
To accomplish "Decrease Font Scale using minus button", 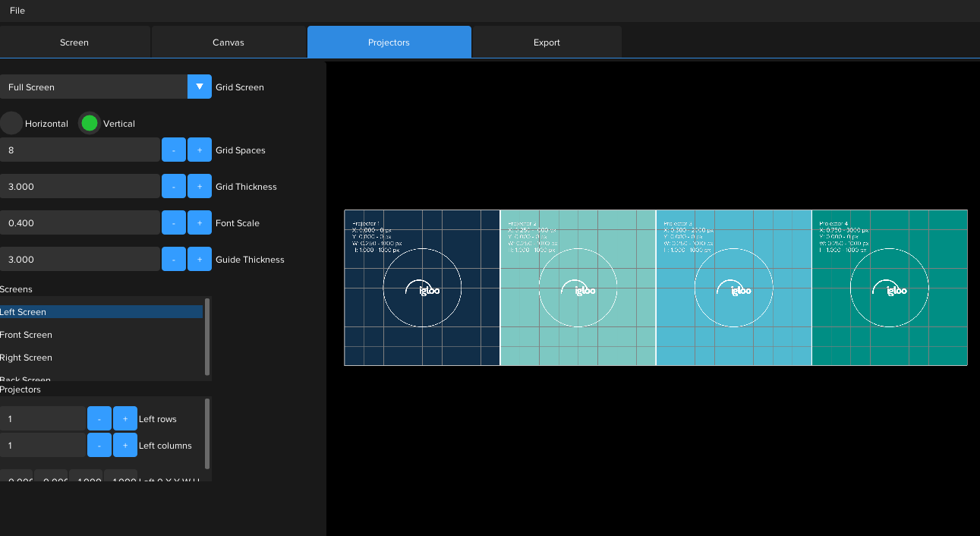I will point(174,223).
